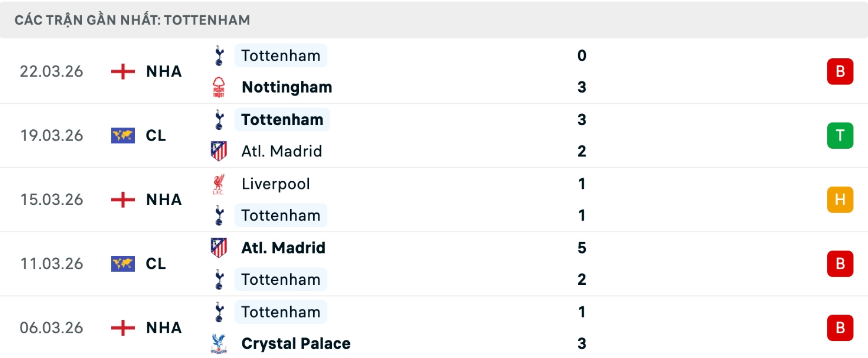Viewport: 868px width, 358px height.
Task: Click England flag icon for 22.03.26 match
Action: click(123, 71)
